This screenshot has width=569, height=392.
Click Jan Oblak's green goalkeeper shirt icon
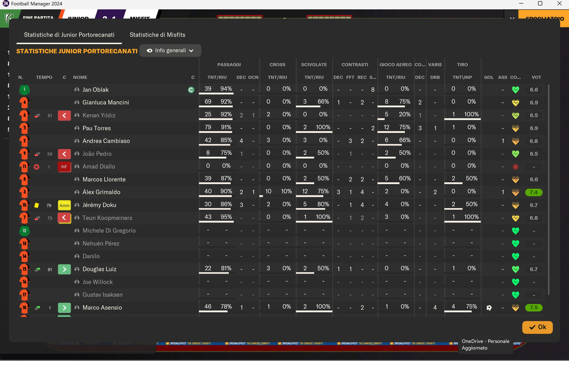[x=25, y=90]
